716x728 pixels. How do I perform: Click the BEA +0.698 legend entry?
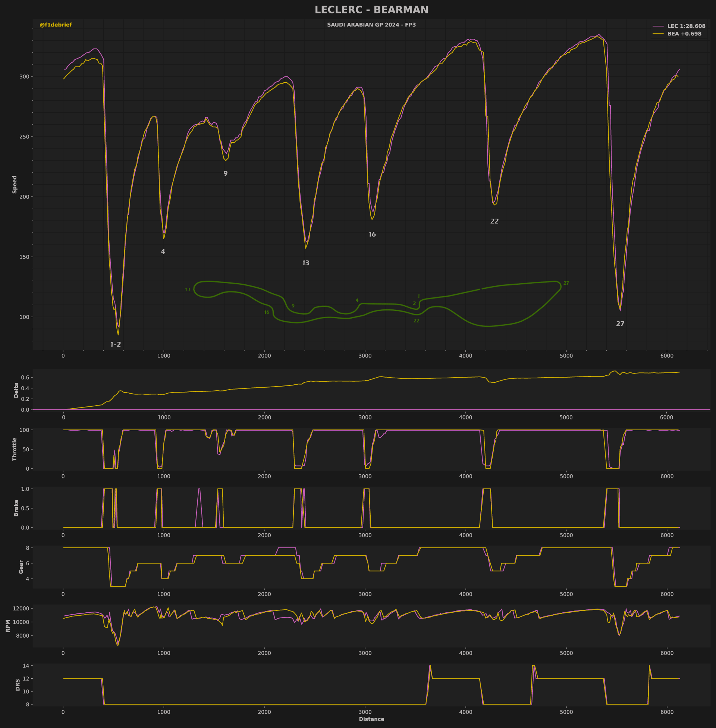(684, 34)
